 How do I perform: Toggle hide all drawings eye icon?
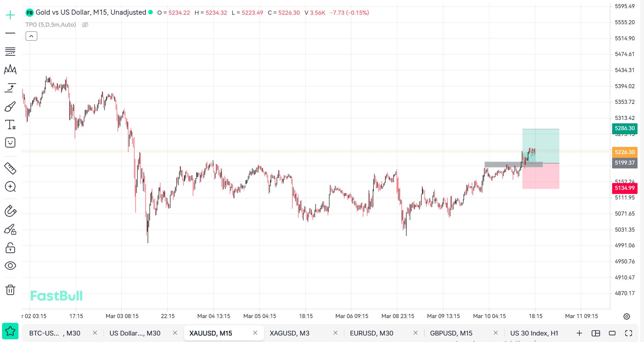[10, 266]
